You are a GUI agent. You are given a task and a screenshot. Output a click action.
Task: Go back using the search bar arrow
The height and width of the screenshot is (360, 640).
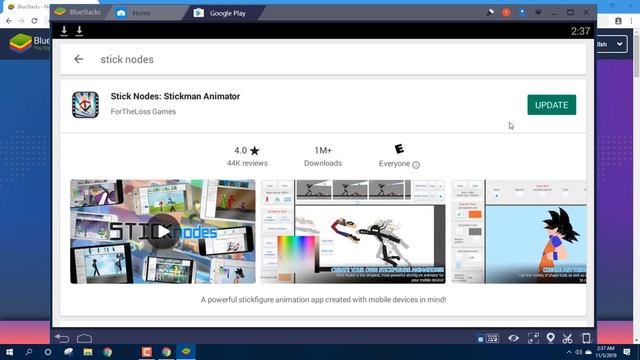pos(79,59)
